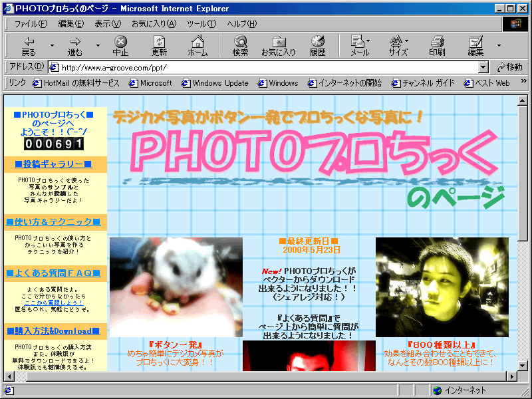Viewport: 532px width, 399px height.
Task: Open the Favorites (お気に入り) toolbar pane
Action: click(279, 46)
